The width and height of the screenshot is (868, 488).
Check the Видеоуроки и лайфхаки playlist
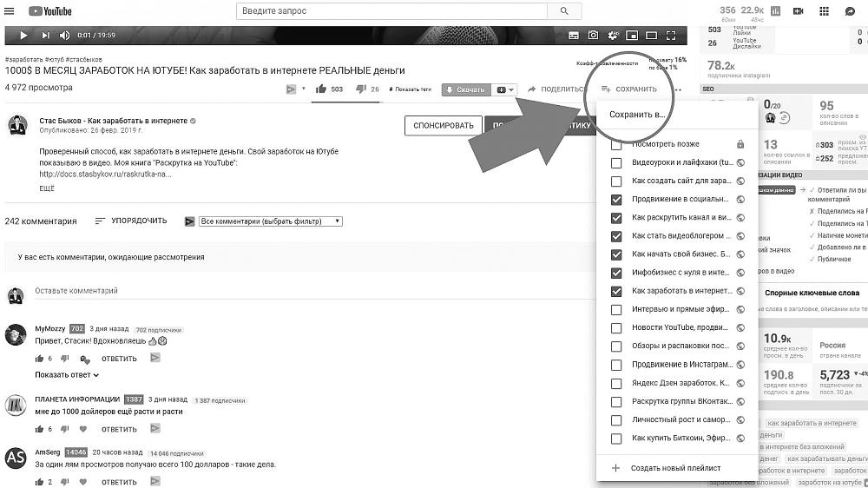click(616, 163)
